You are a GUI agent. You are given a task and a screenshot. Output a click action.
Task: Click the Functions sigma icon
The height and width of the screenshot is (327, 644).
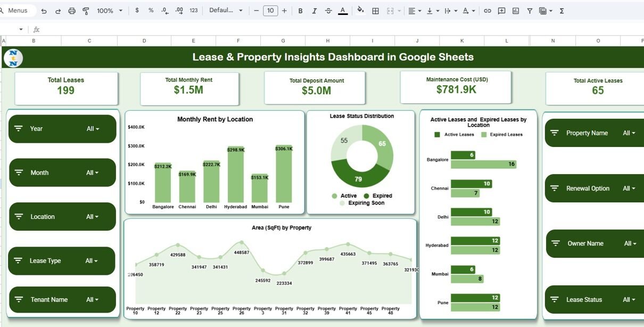coord(562,11)
